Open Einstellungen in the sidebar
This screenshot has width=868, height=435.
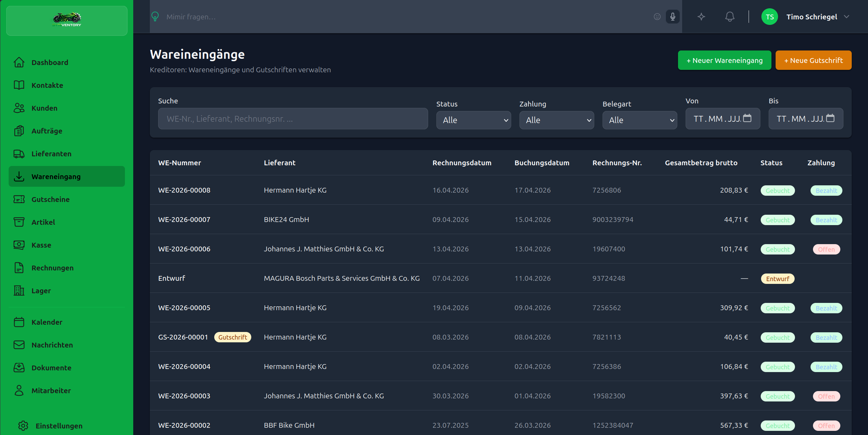[x=59, y=426]
